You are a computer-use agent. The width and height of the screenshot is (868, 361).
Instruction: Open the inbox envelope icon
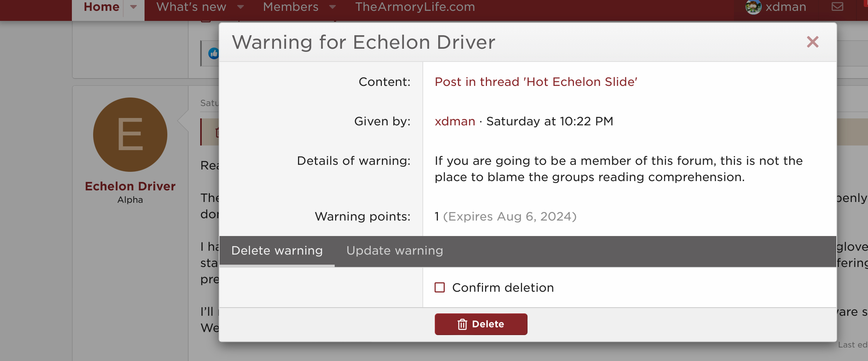(837, 7)
